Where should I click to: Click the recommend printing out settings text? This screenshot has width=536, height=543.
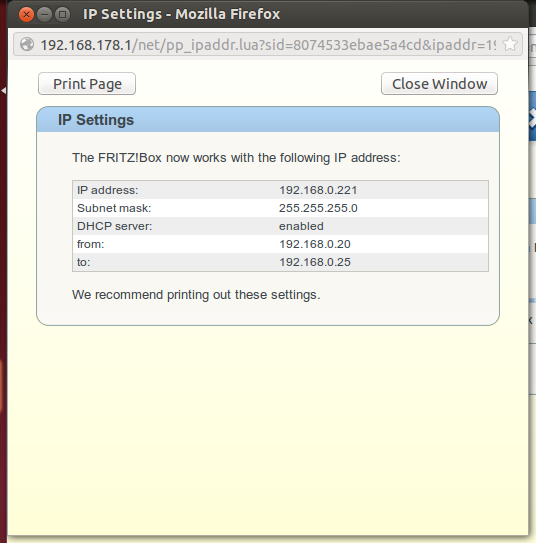[x=196, y=295]
